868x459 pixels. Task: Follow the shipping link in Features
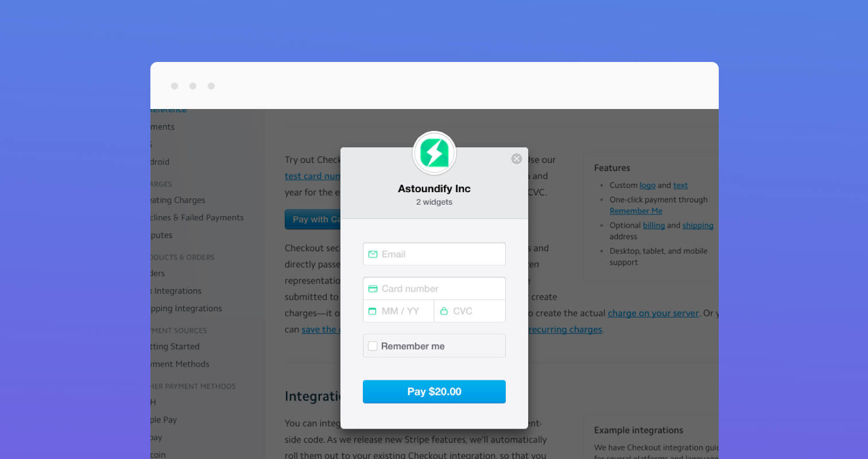(x=698, y=225)
